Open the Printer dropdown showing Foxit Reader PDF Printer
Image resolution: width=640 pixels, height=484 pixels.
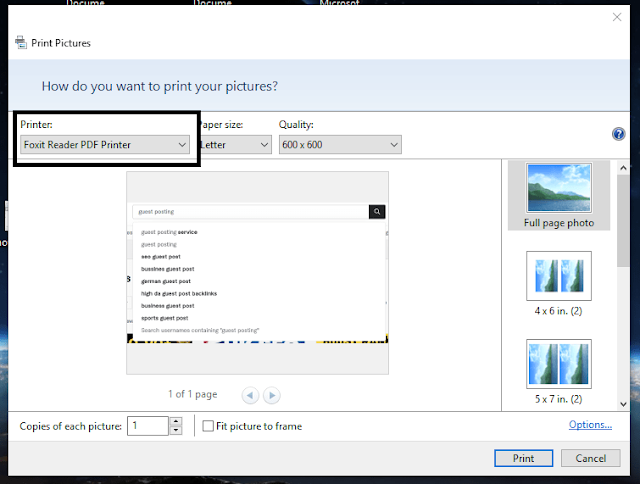coord(105,144)
